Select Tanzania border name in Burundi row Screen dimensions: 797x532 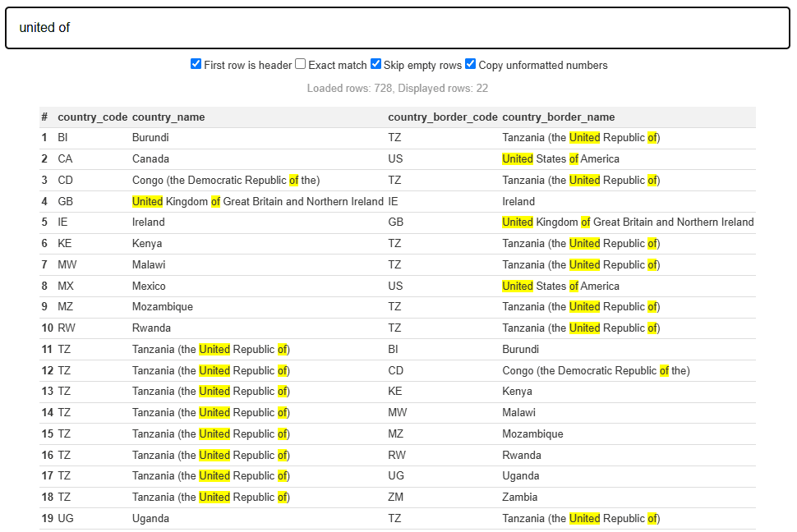coord(581,138)
